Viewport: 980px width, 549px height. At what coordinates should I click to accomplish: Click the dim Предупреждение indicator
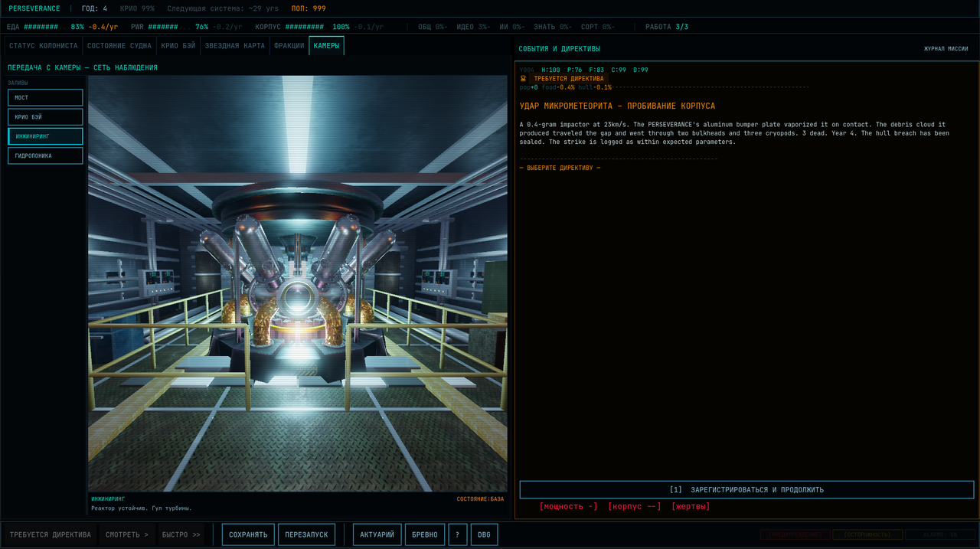[x=795, y=534]
